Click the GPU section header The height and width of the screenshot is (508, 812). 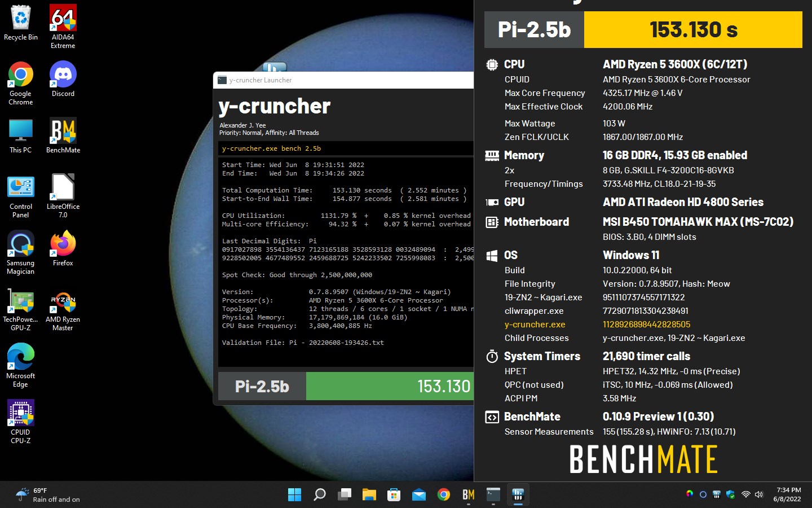(514, 202)
